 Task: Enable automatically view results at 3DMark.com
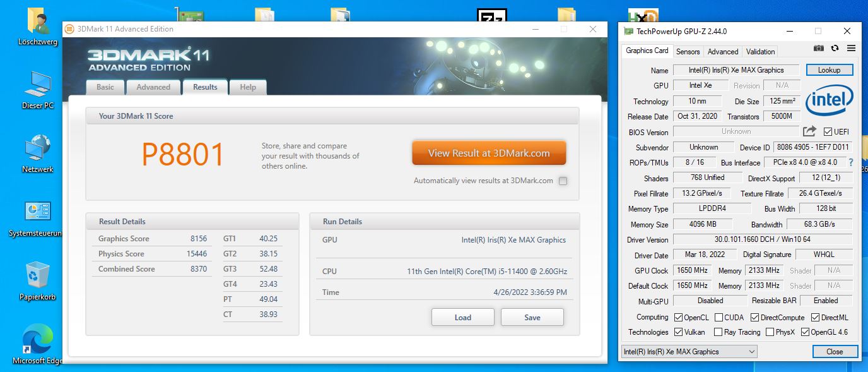pos(561,181)
